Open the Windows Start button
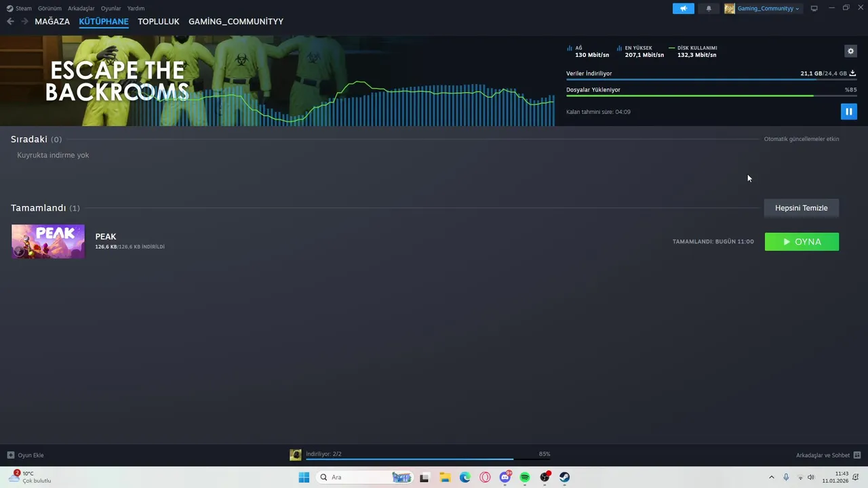Screen dimensions: 868x488 [x=304, y=477]
